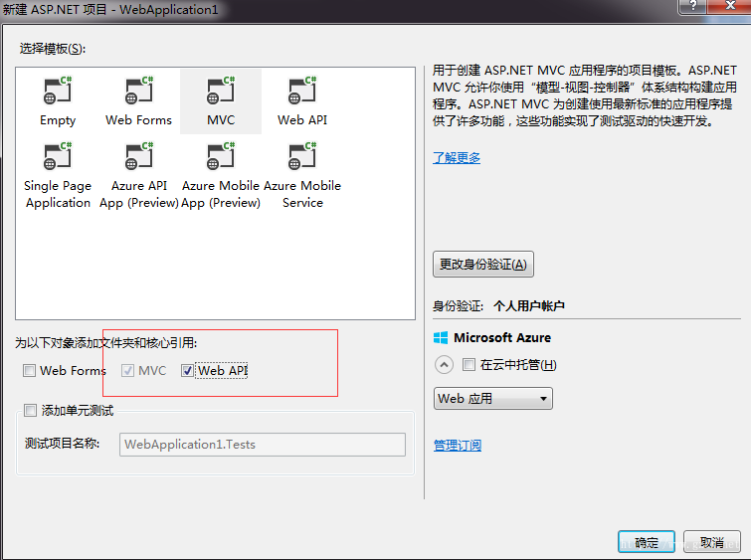Open the 管理订阅 link
The width and height of the screenshot is (751, 560).
point(458,445)
